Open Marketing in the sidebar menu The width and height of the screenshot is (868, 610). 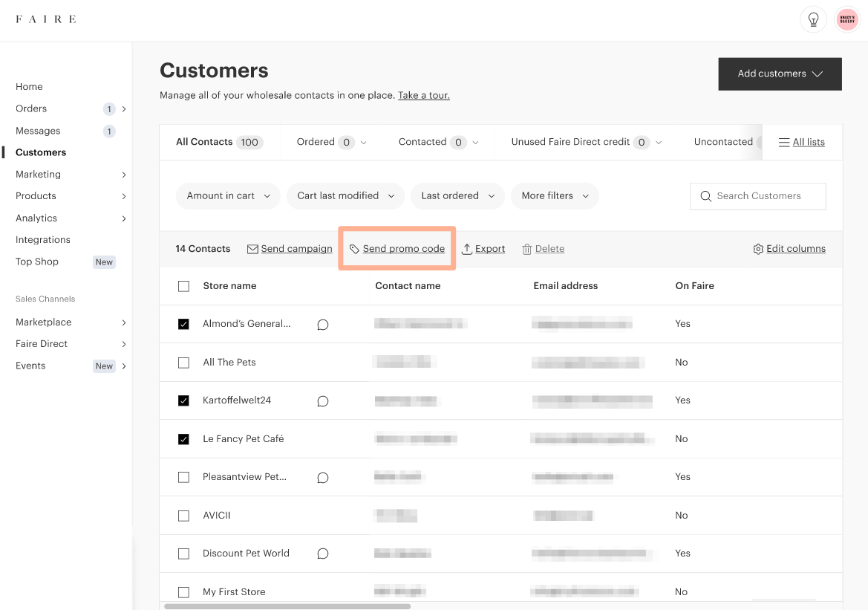coord(39,175)
